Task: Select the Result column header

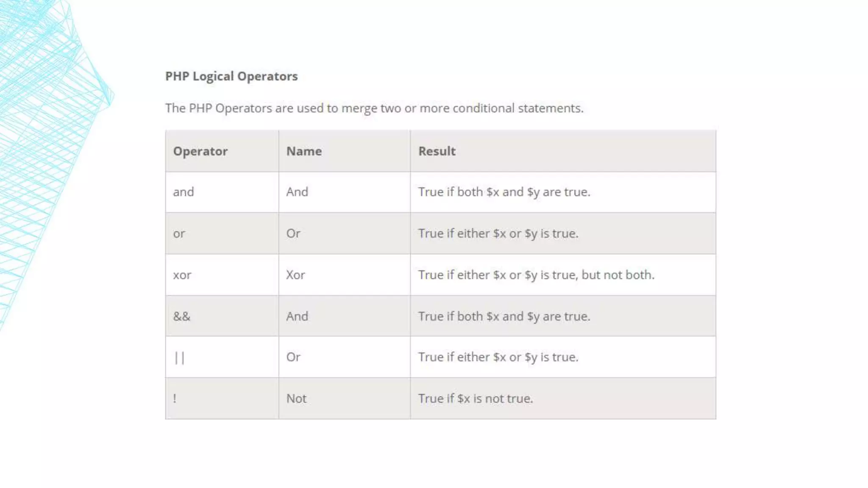Action: 563,151
